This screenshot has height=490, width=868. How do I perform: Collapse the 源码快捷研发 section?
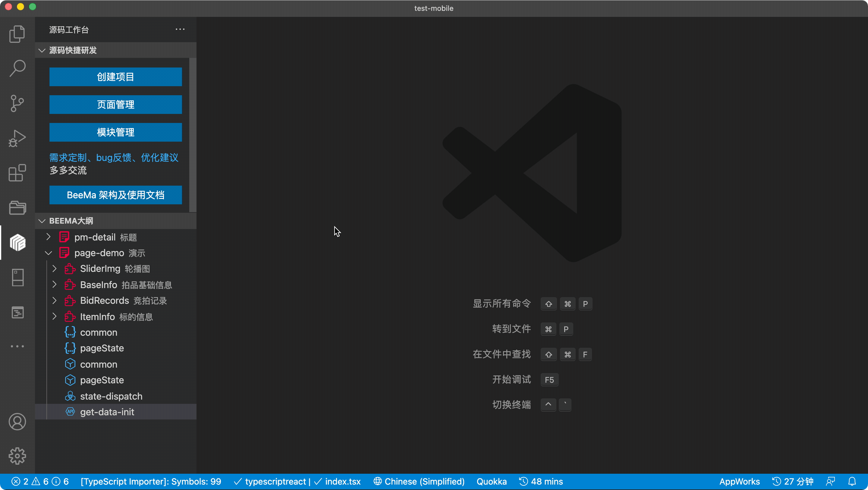point(42,50)
